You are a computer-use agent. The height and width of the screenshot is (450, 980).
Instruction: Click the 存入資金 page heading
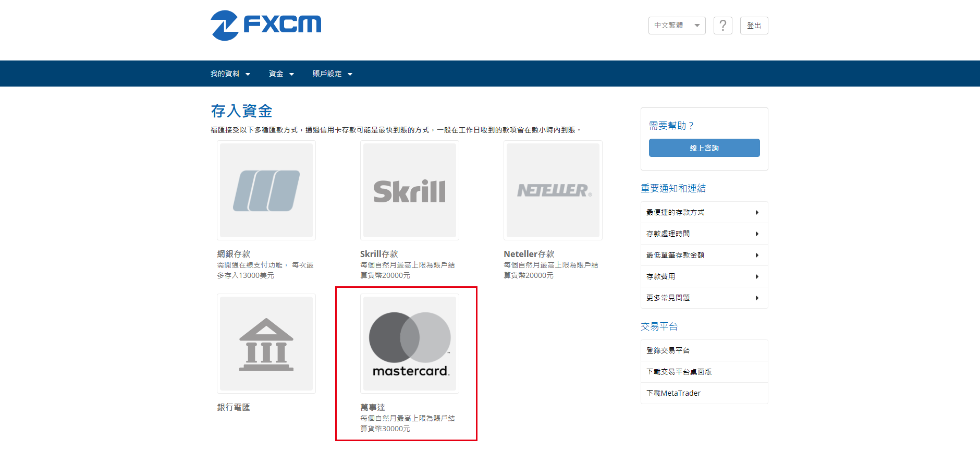241,111
